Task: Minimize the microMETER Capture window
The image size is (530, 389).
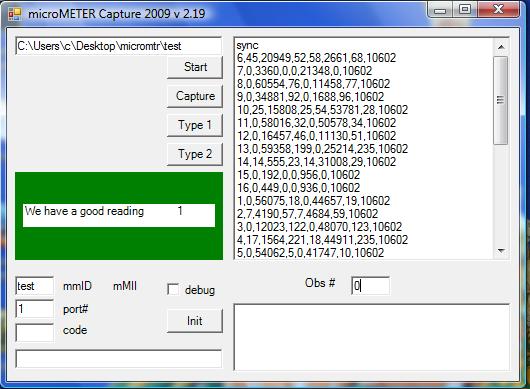Action: pyautogui.click(x=440, y=10)
